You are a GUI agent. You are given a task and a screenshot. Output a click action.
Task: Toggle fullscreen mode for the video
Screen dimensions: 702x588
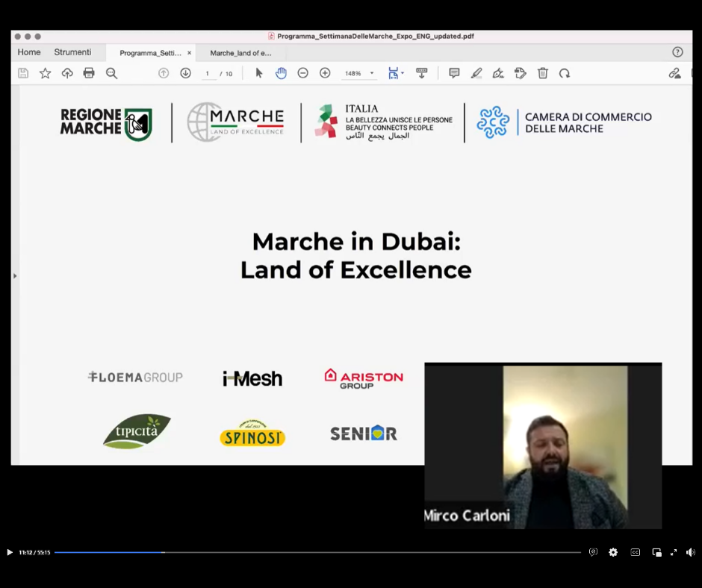click(x=674, y=552)
